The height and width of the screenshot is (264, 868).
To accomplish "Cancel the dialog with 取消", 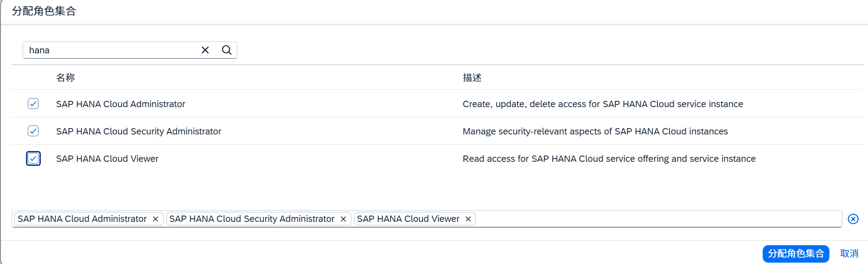I will 849,254.
